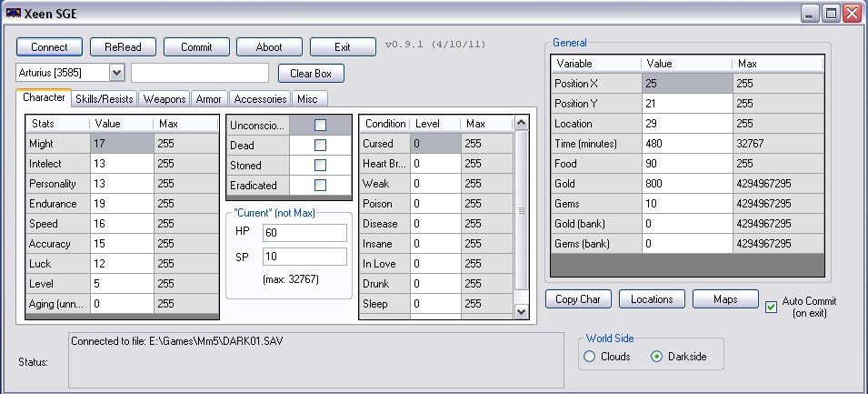The width and height of the screenshot is (868, 394).
Task: Switch to the Armor tab
Action: coord(209,99)
